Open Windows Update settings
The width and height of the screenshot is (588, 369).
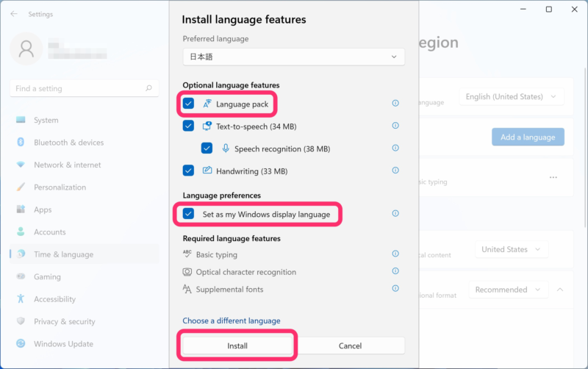coord(85,344)
